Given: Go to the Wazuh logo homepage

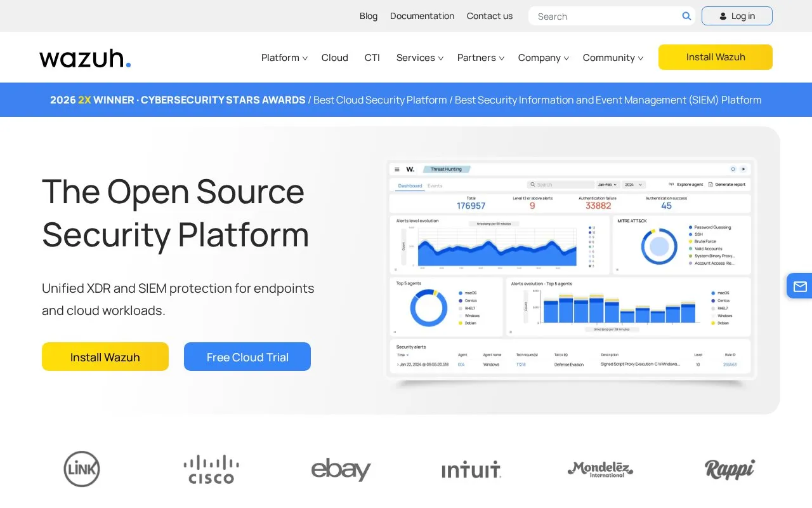Looking at the screenshot, I should (x=85, y=58).
